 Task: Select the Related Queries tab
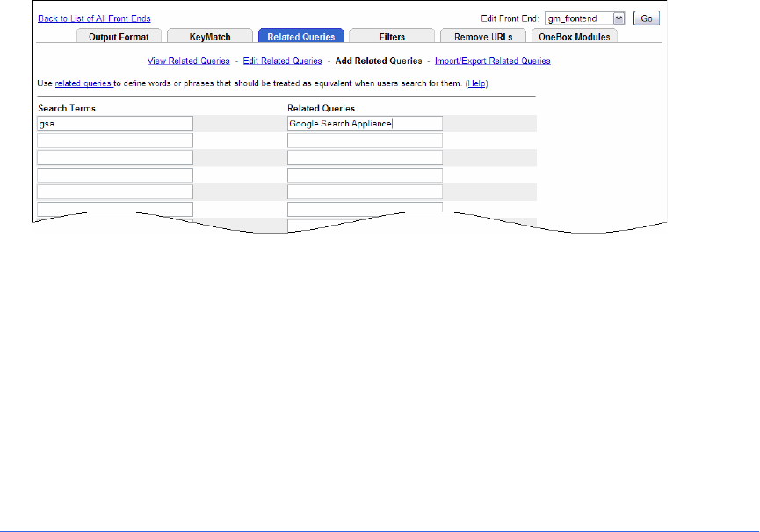pyautogui.click(x=300, y=37)
